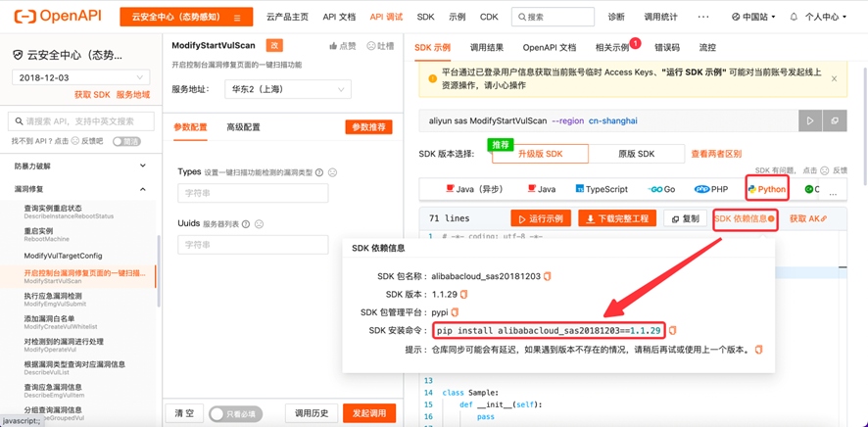Click the 清空 button
The height and width of the screenshot is (427, 868).
coord(184,413)
